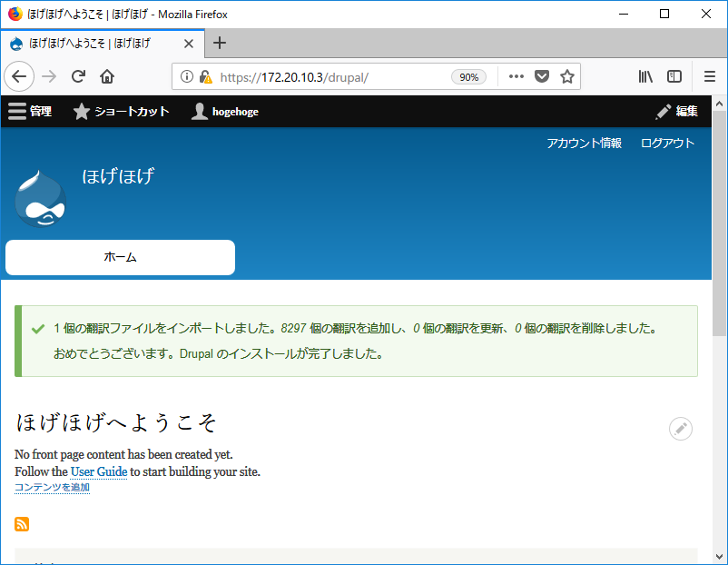The width and height of the screenshot is (728, 565).
Task: Open the Firefox Library icon
Action: [x=645, y=76]
